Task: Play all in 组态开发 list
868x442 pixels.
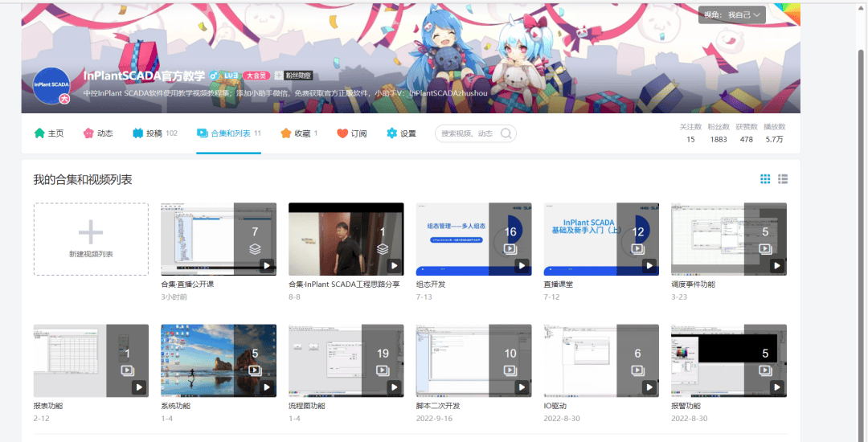Action: 522,265
